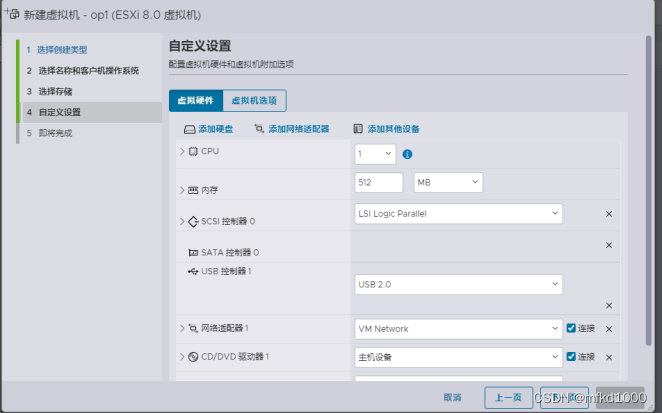Select step 4 customize settings
662x413 pixels.
coord(91,112)
